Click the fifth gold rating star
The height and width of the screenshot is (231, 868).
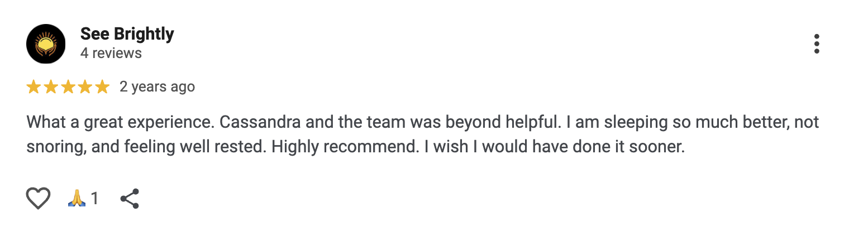pos(102,87)
